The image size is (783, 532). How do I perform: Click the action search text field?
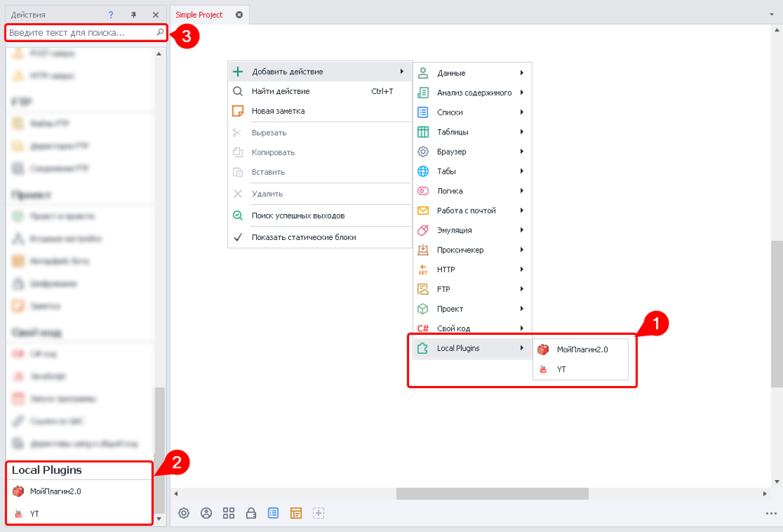80,33
